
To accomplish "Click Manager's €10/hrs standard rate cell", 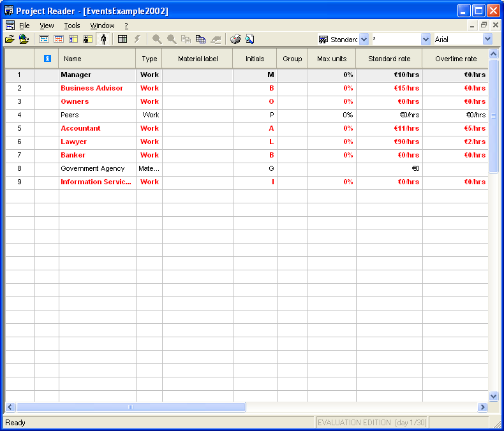I will 389,75.
